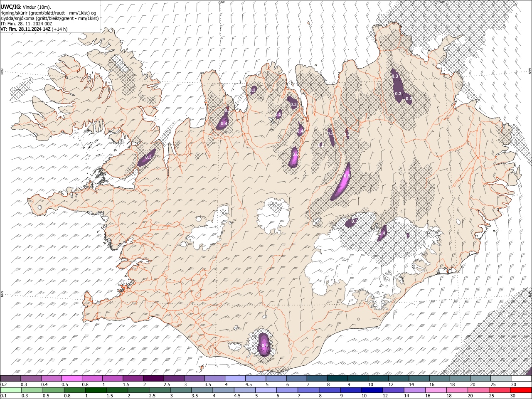
Task: Click the 'IT: Fim. 28. 11. 2024 00Z' line
Action: [26, 24]
